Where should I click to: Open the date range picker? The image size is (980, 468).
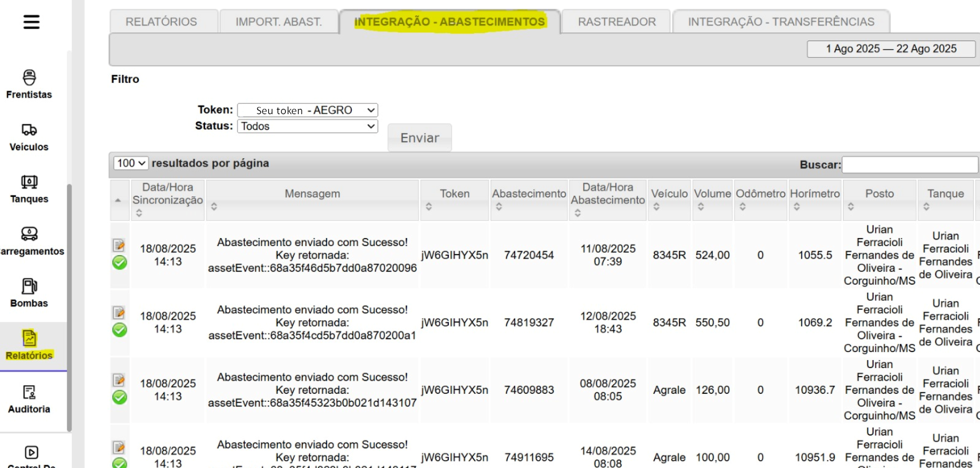(x=890, y=49)
